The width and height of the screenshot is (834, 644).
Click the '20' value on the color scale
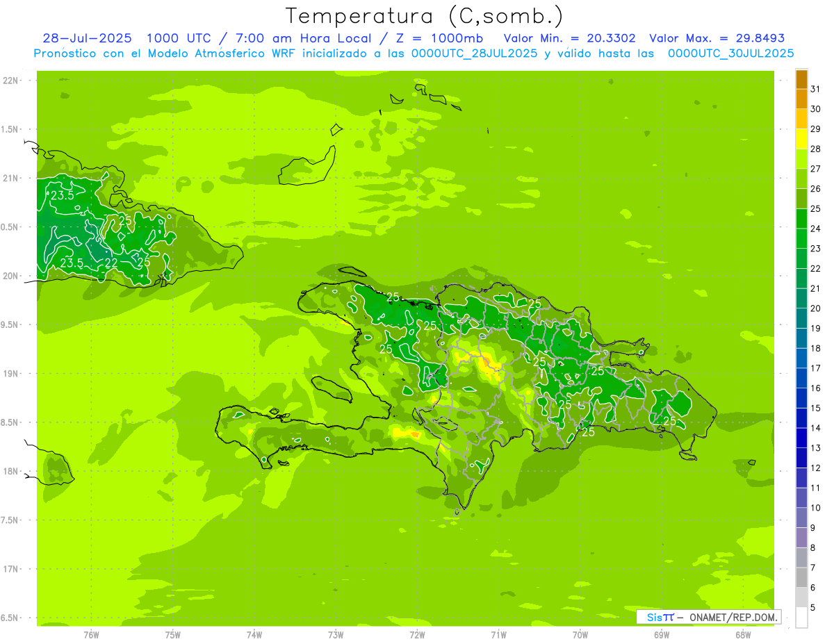pyautogui.click(x=815, y=308)
